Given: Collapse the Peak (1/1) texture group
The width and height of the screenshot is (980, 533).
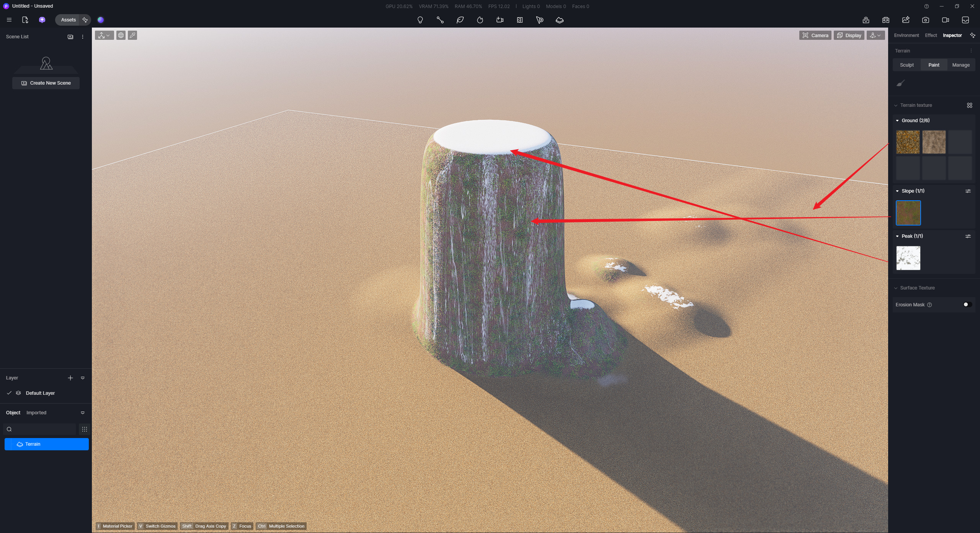Looking at the screenshot, I should (x=897, y=236).
